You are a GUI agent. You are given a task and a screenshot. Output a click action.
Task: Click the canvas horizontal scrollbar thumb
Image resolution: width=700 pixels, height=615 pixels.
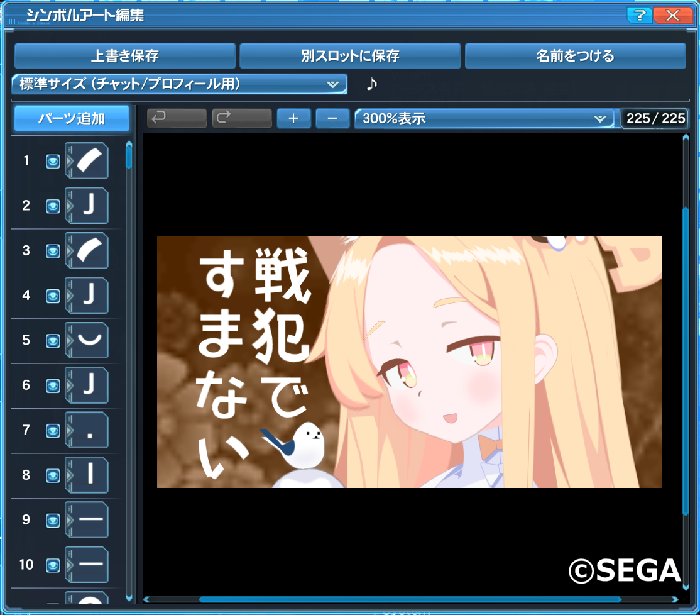tap(410, 599)
